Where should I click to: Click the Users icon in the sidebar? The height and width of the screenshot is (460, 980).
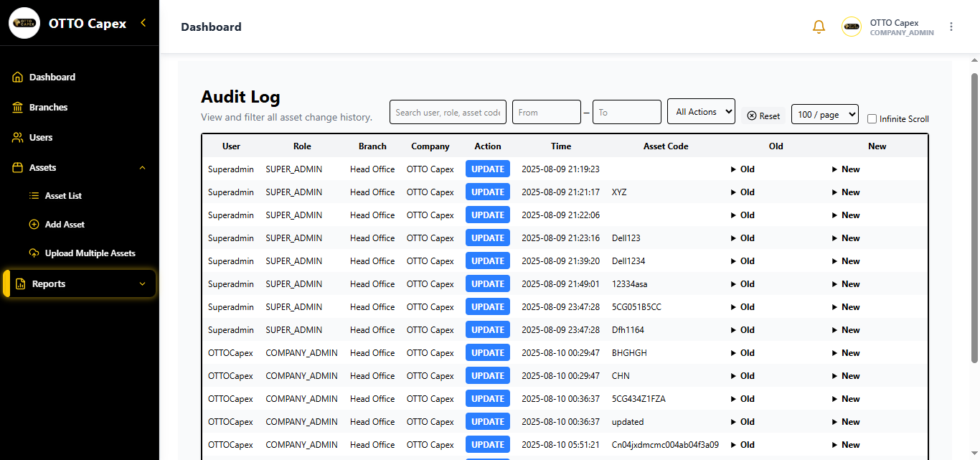pyautogui.click(x=18, y=137)
